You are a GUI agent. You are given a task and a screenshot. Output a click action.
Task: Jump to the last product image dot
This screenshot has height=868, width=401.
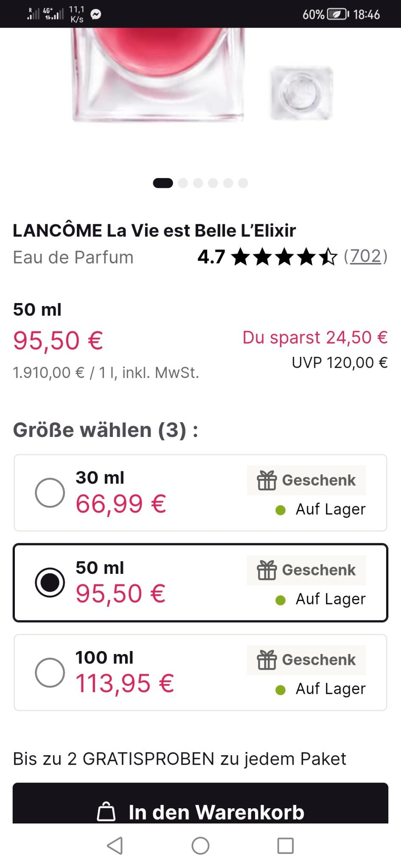[x=243, y=183]
